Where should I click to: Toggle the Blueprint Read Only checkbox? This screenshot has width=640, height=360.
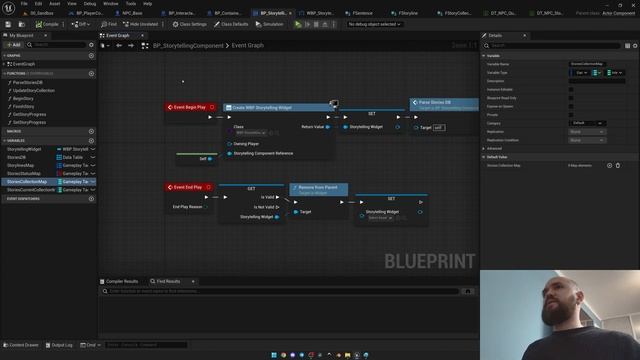[x=571, y=98]
